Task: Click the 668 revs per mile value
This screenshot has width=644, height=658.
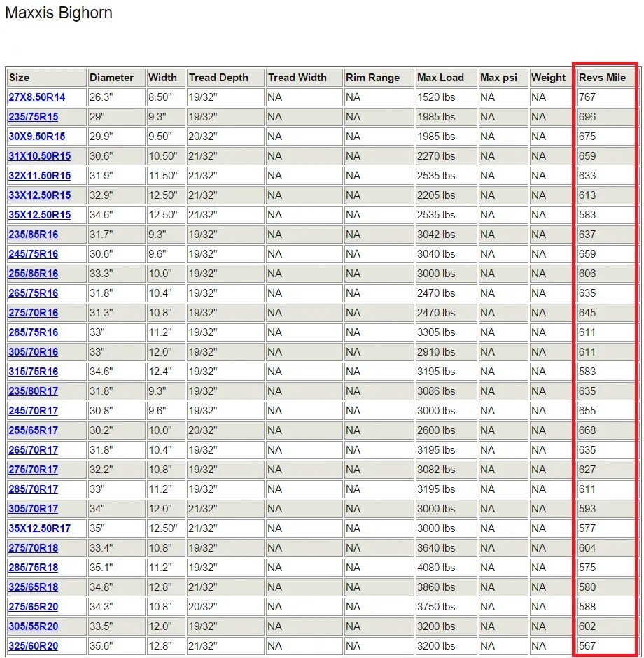Action: coord(587,430)
